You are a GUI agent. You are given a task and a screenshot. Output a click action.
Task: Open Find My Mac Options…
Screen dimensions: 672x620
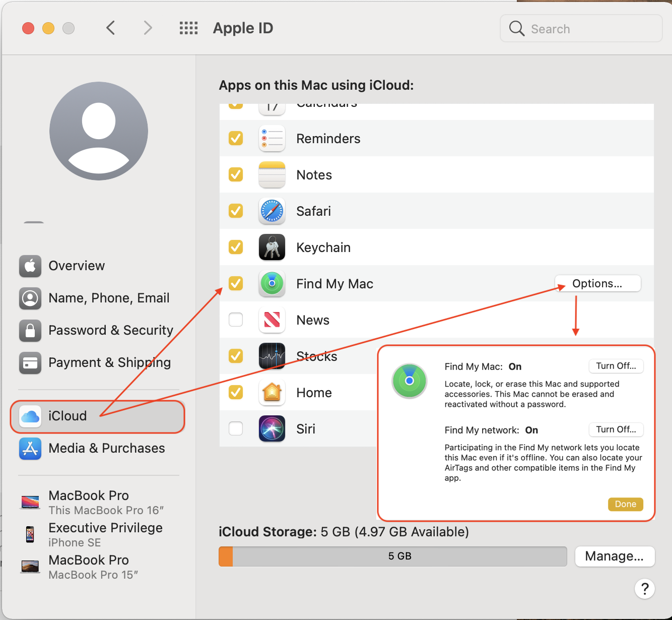point(597,283)
